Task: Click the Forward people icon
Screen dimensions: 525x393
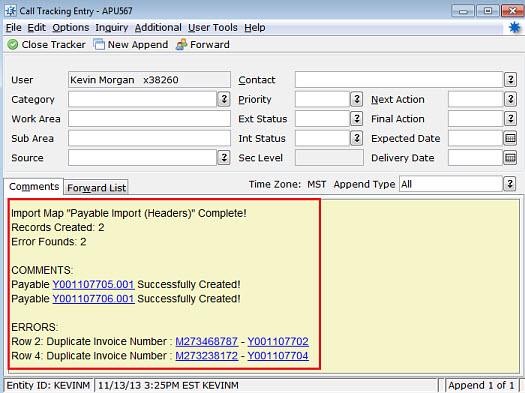Action: click(x=181, y=45)
